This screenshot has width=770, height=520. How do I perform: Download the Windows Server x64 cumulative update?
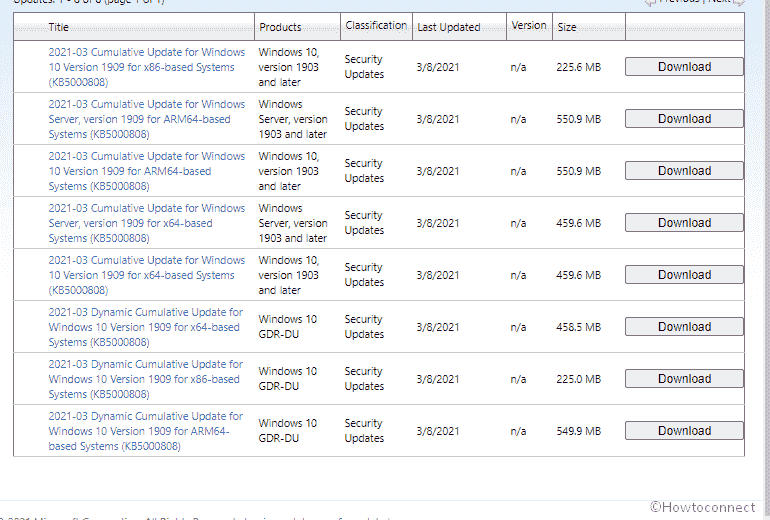point(684,223)
